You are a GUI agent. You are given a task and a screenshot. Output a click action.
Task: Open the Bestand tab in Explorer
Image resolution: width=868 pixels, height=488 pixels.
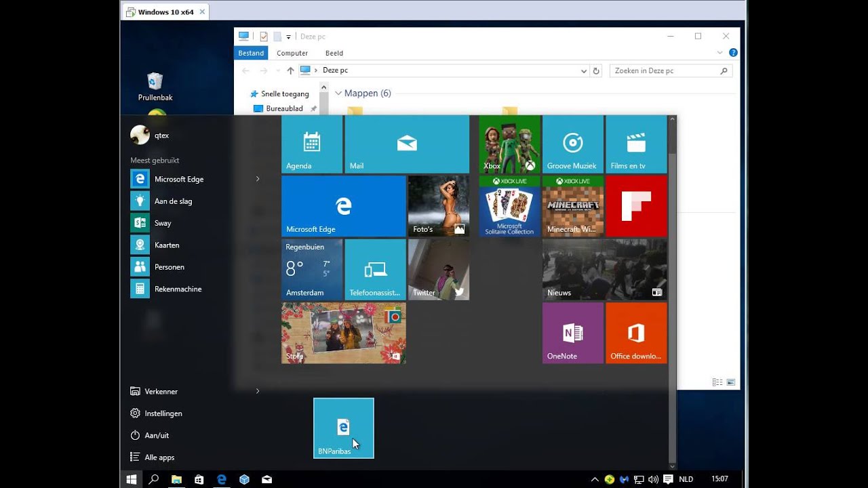tap(251, 53)
